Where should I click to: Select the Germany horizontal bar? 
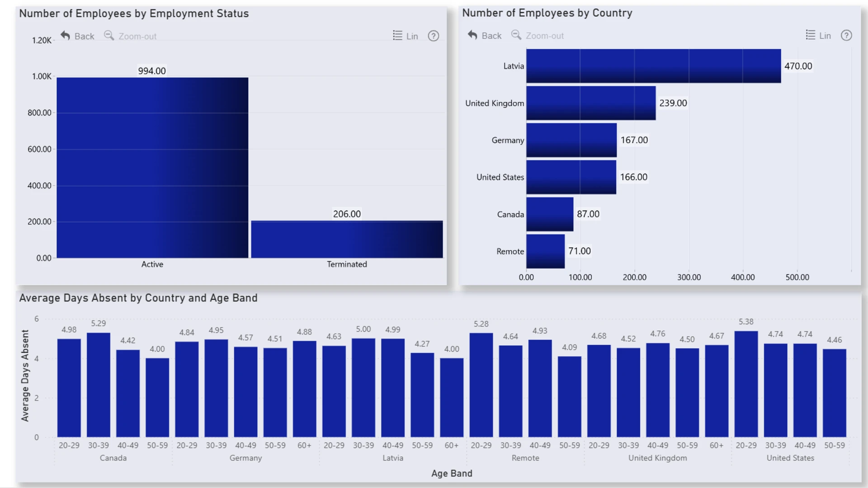click(x=571, y=140)
